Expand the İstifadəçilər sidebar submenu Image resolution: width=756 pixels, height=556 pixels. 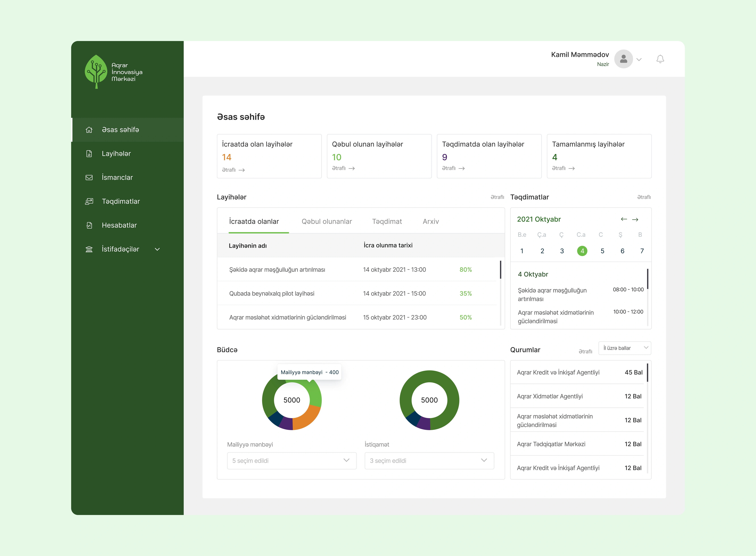click(x=157, y=249)
